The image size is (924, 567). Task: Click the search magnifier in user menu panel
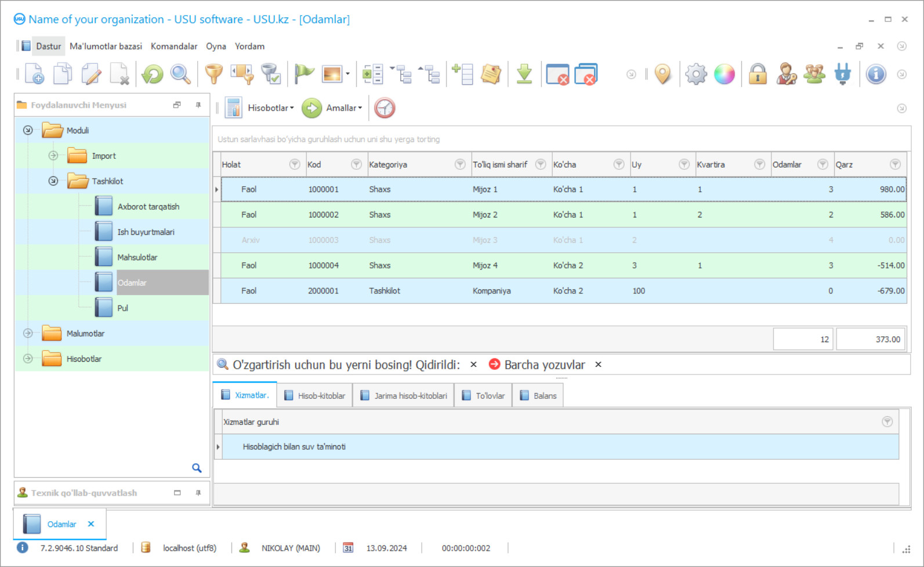click(x=197, y=468)
